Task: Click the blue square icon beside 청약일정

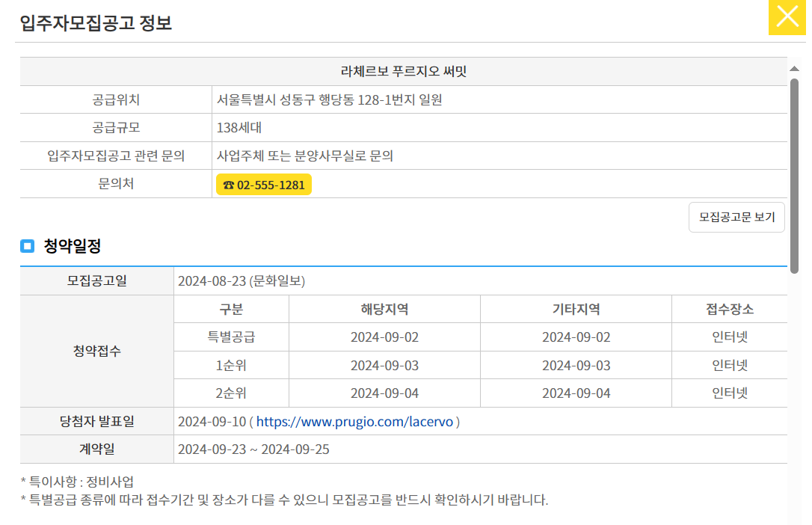Action: (x=26, y=247)
